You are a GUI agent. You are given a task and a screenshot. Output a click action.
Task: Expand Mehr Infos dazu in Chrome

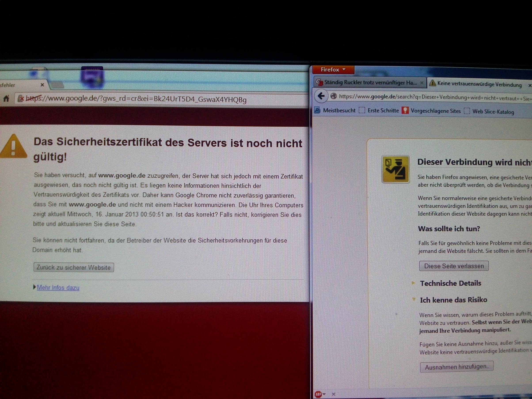tap(58, 287)
